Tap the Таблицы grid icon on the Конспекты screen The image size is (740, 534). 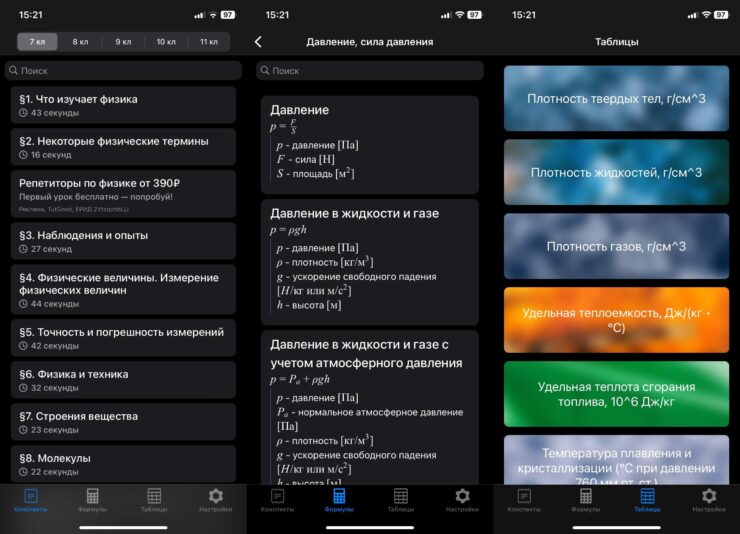(154, 497)
